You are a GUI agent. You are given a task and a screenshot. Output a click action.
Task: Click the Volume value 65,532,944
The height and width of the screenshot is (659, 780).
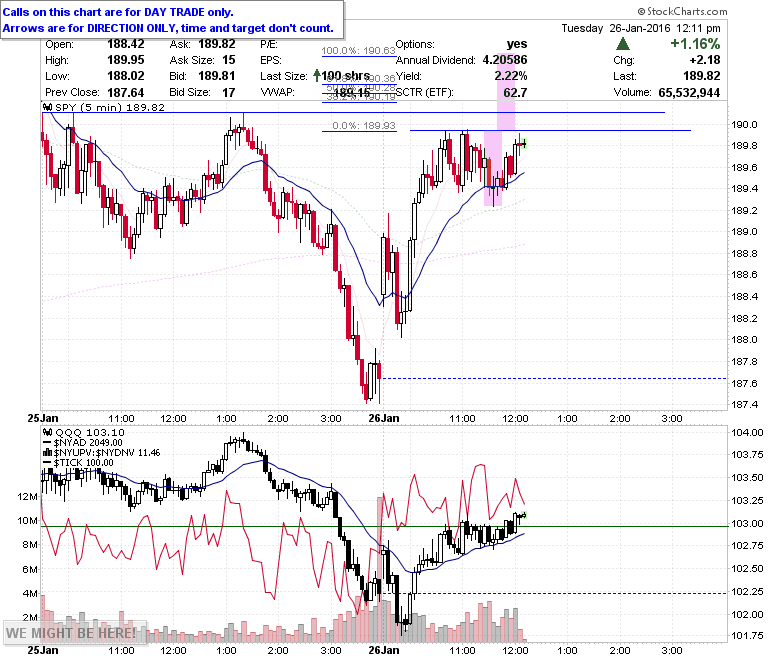click(x=689, y=92)
